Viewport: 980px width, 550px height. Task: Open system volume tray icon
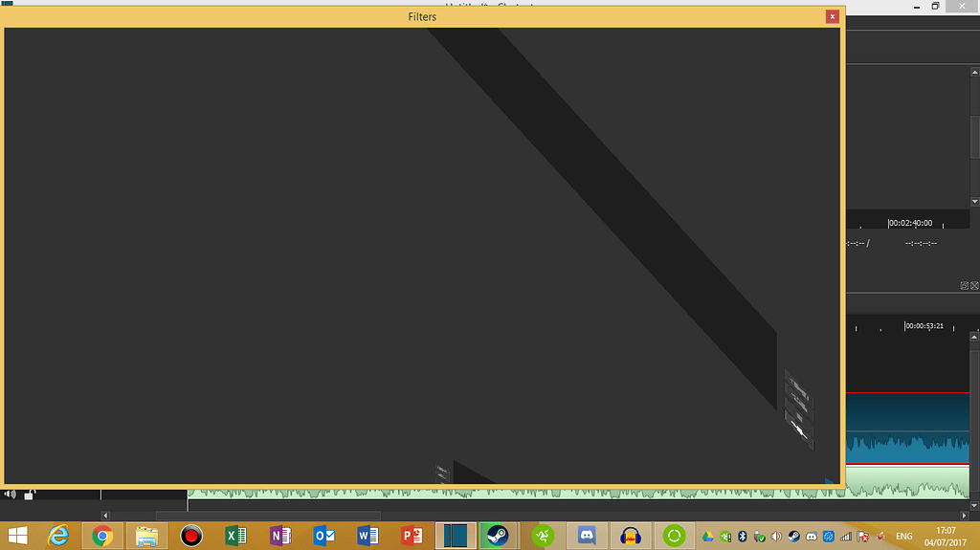click(x=776, y=537)
